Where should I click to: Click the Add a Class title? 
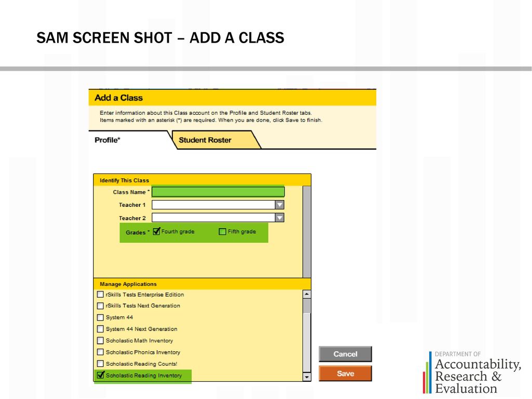tap(118, 98)
